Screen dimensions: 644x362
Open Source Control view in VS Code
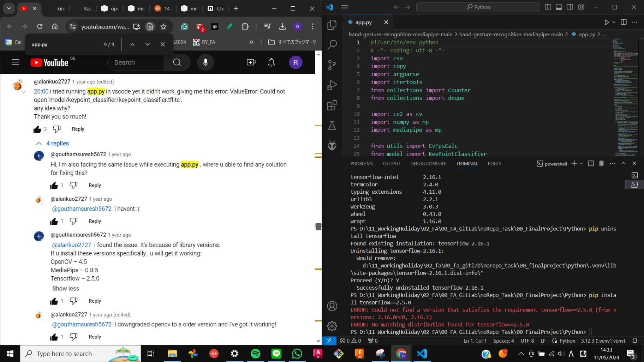click(x=332, y=65)
